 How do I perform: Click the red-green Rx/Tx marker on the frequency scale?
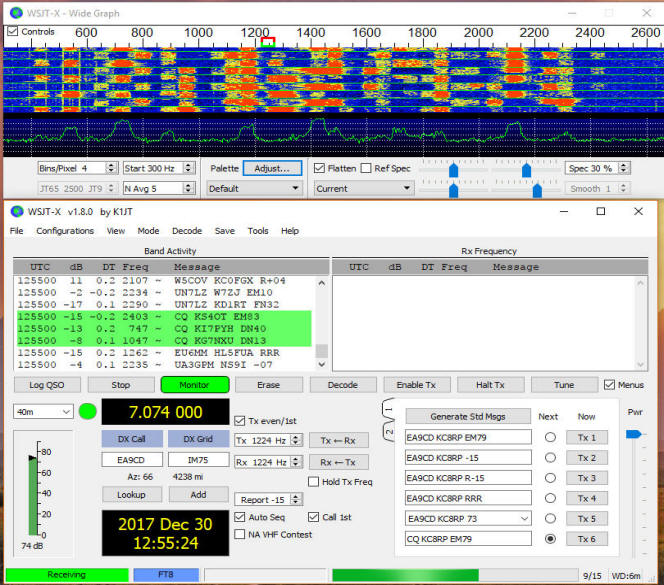pyautogui.click(x=268, y=42)
